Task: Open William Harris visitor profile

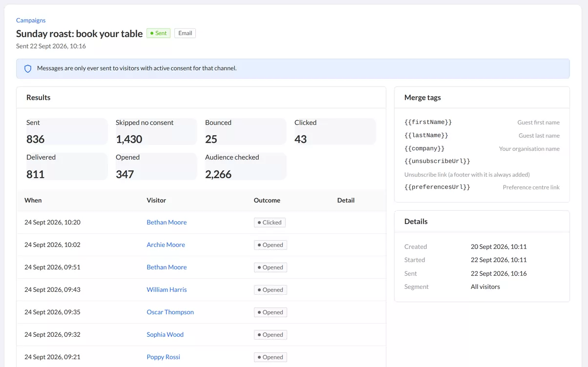Action: coord(167,289)
